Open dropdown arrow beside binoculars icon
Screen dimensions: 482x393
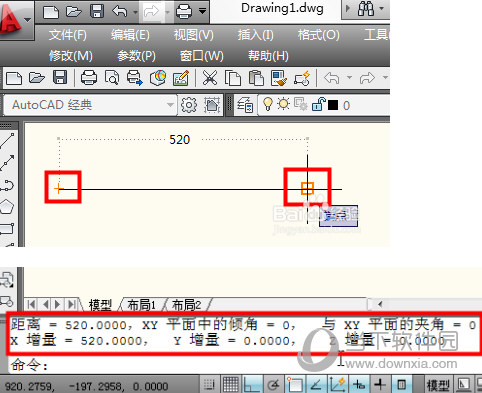coord(382,8)
